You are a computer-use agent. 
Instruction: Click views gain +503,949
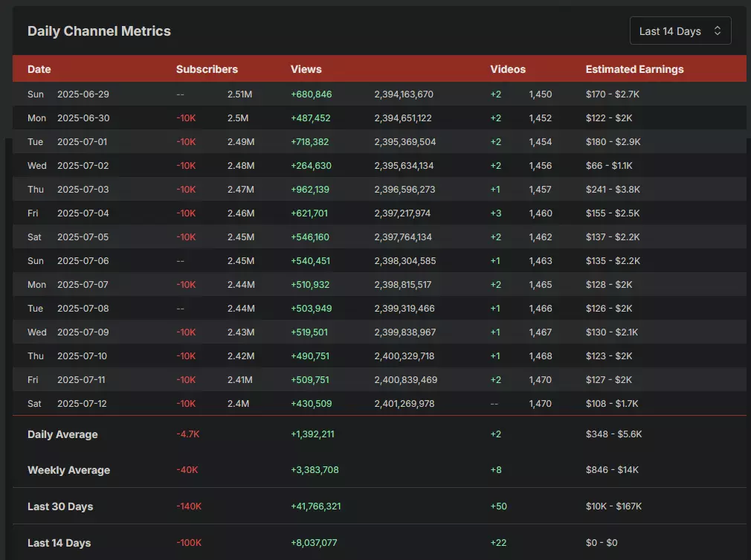point(312,308)
